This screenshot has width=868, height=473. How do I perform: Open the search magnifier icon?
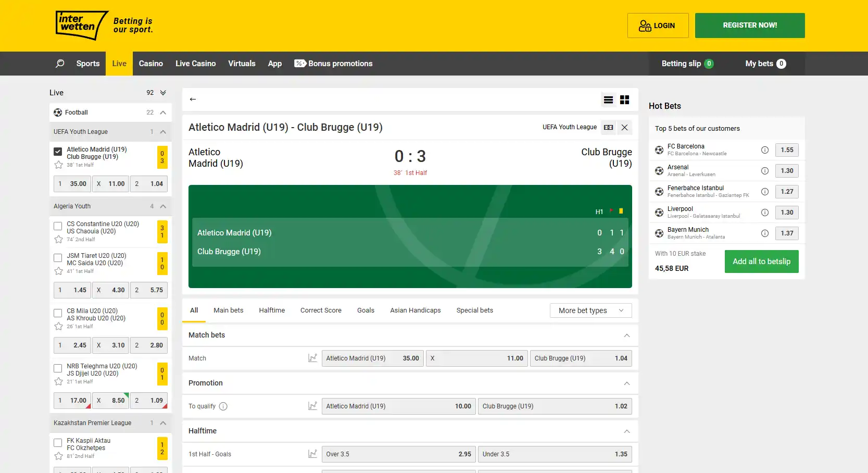[60, 64]
